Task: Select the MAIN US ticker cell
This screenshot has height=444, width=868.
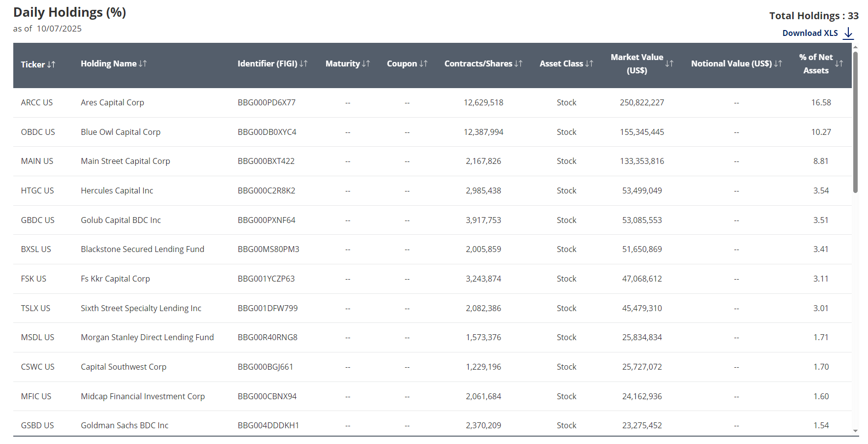Action: (x=37, y=161)
